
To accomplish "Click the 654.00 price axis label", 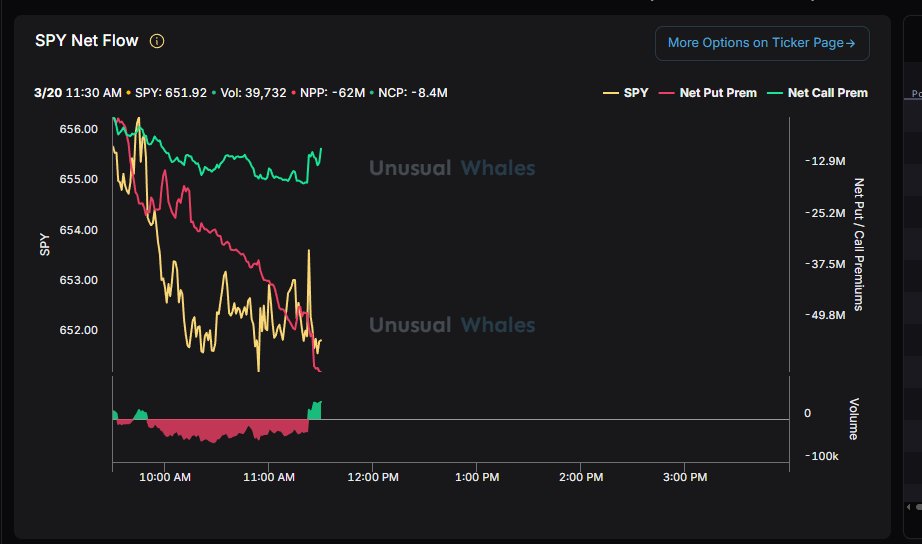I will pyautogui.click(x=79, y=230).
